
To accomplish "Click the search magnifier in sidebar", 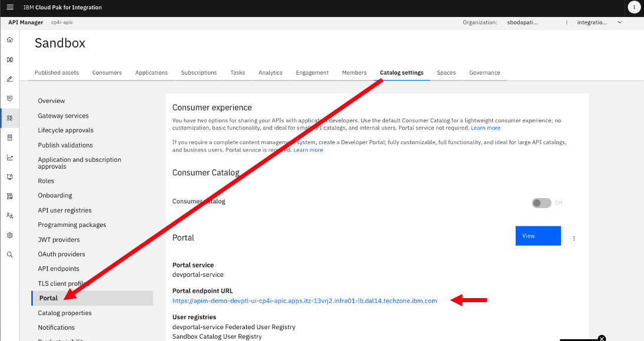I will (10, 255).
